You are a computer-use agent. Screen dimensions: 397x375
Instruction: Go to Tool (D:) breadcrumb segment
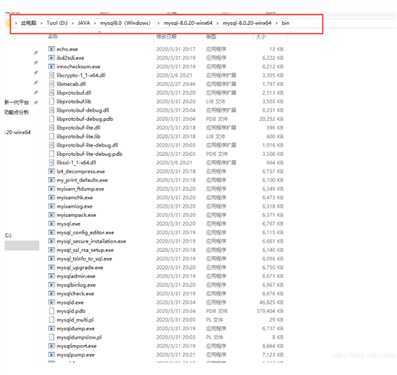(57, 23)
